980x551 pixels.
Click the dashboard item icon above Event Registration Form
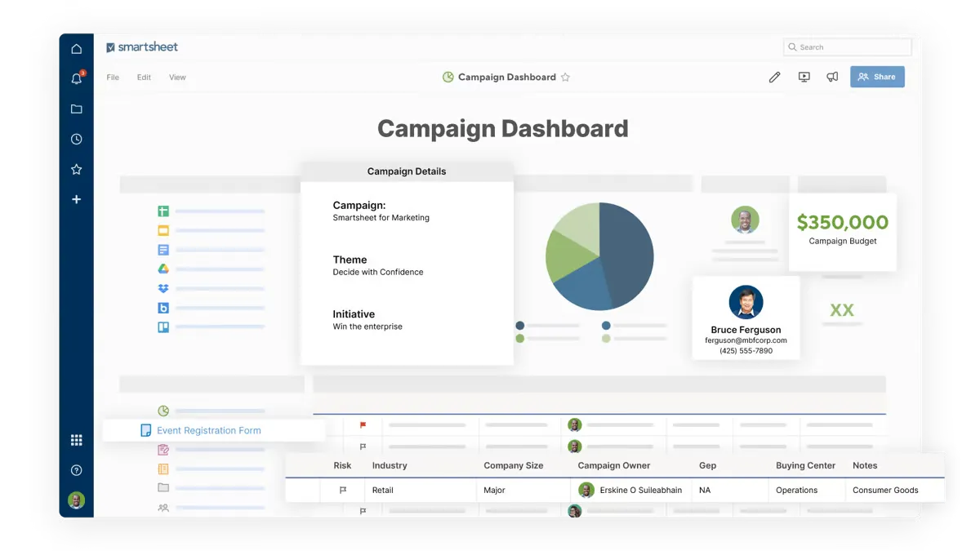click(163, 411)
